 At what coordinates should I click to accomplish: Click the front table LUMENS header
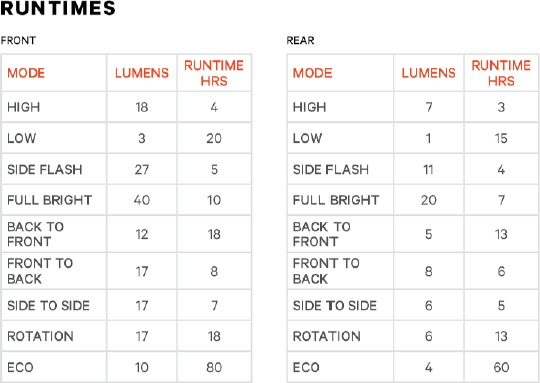(142, 73)
